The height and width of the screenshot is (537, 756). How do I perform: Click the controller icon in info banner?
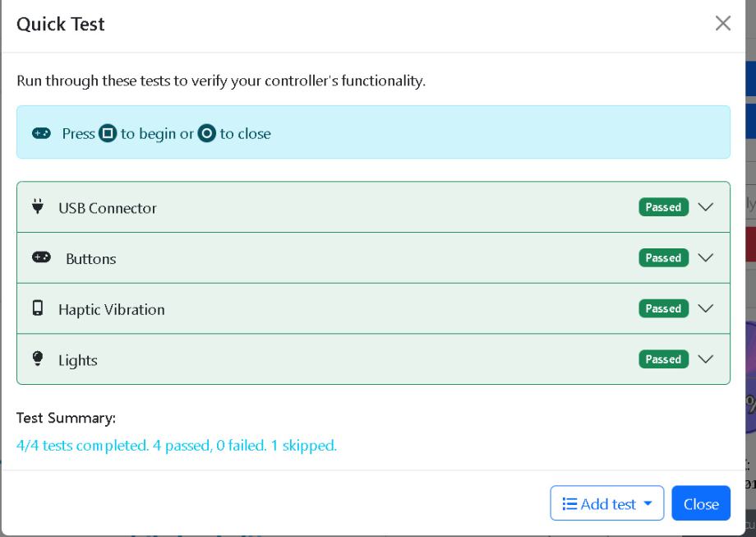(x=41, y=132)
